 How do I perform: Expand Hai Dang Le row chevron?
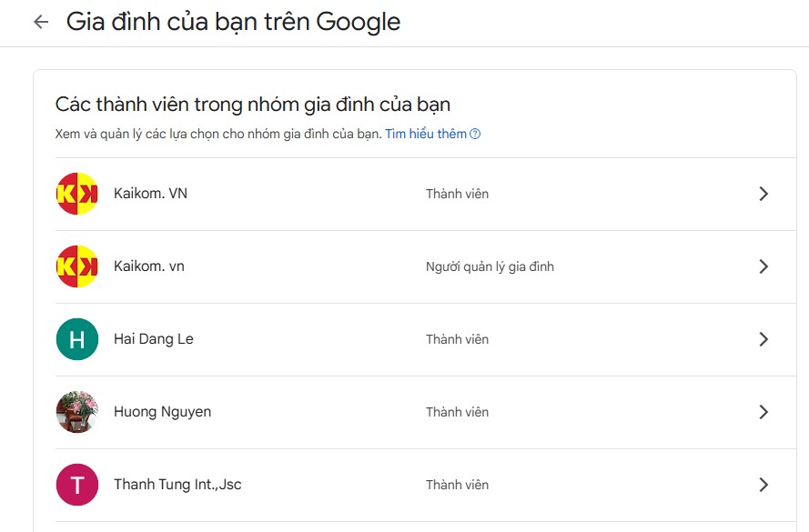point(763,339)
